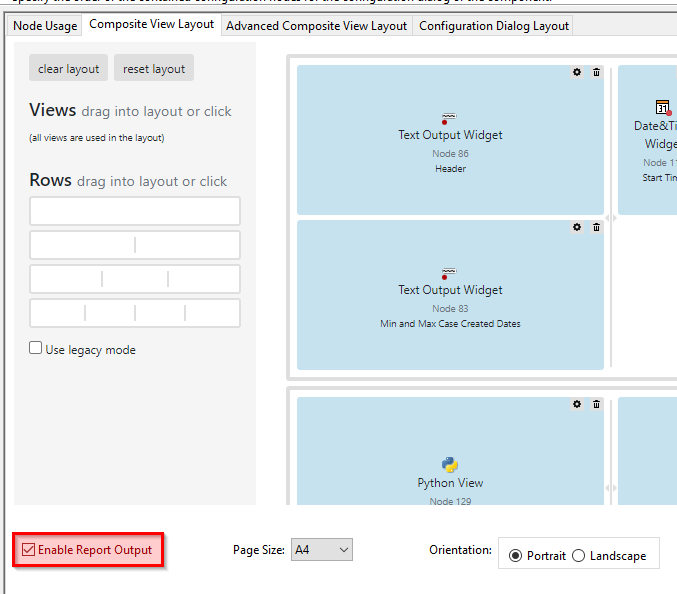Open Advanced Composite View Layout tab

tap(316, 26)
